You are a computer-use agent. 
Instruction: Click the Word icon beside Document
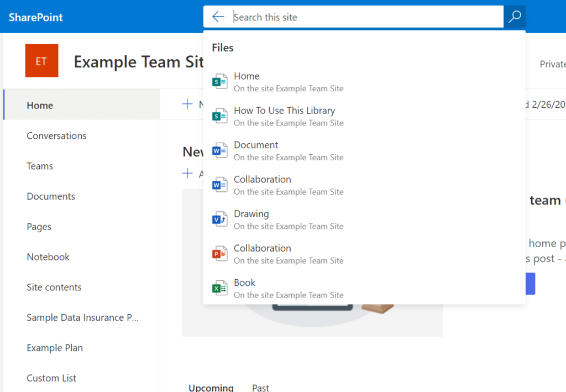pos(219,151)
